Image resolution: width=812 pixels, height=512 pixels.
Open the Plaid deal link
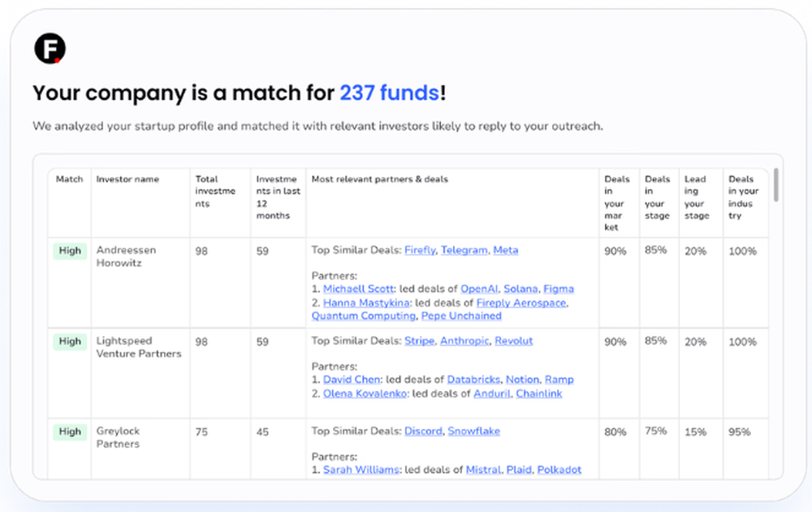click(x=519, y=470)
